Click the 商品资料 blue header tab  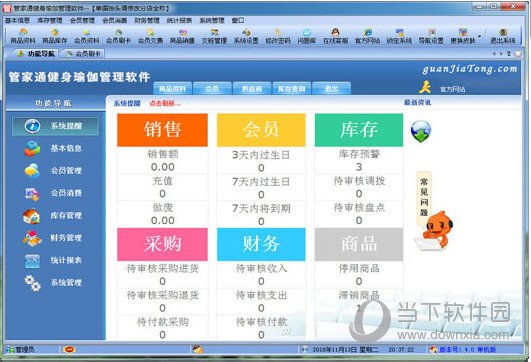[173, 89]
